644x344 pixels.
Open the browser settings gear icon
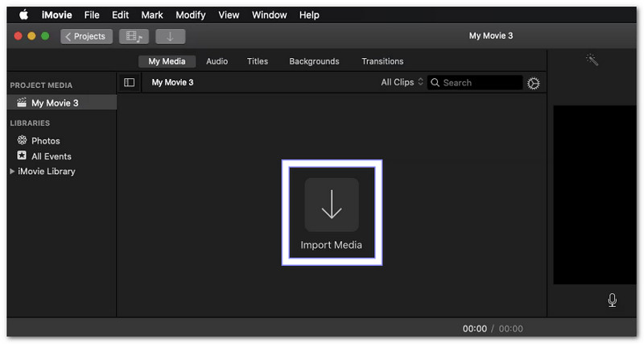click(533, 83)
